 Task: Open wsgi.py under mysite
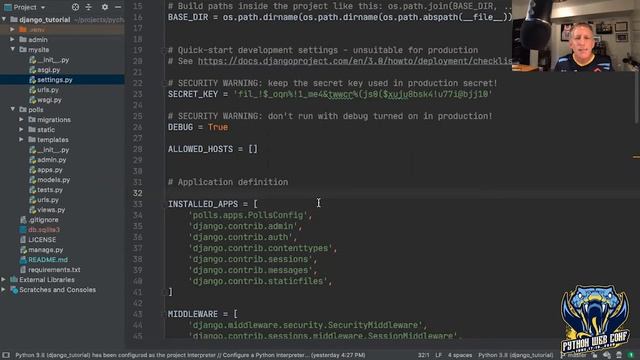coord(49,100)
